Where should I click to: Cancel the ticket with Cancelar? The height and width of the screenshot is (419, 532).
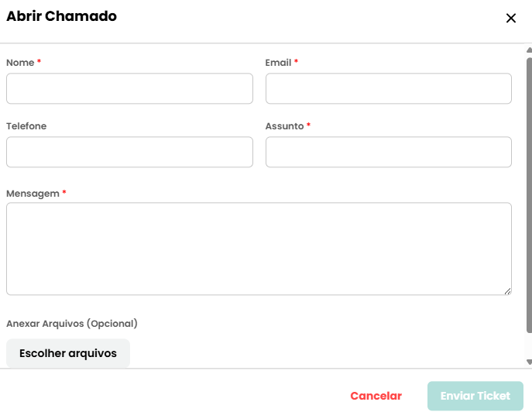tap(376, 396)
